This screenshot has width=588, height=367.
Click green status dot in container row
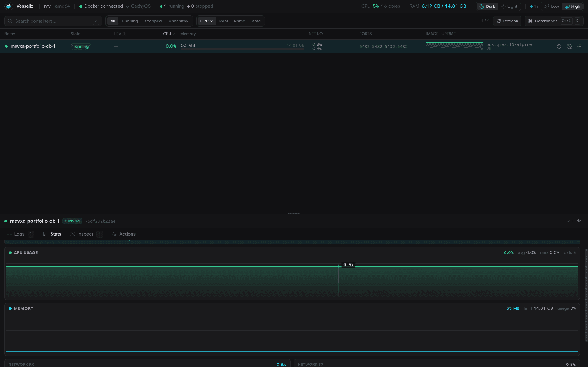(x=6, y=47)
